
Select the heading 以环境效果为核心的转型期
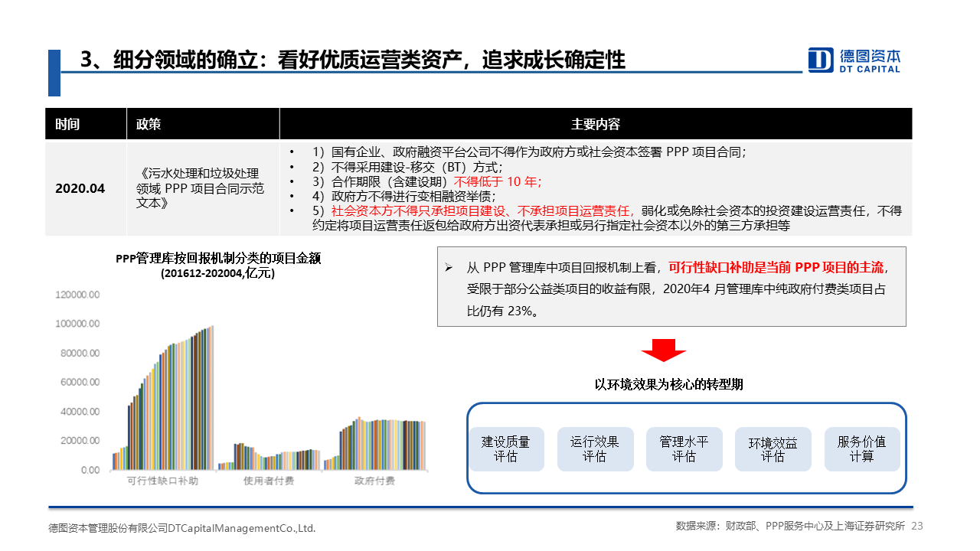[x=669, y=384]
